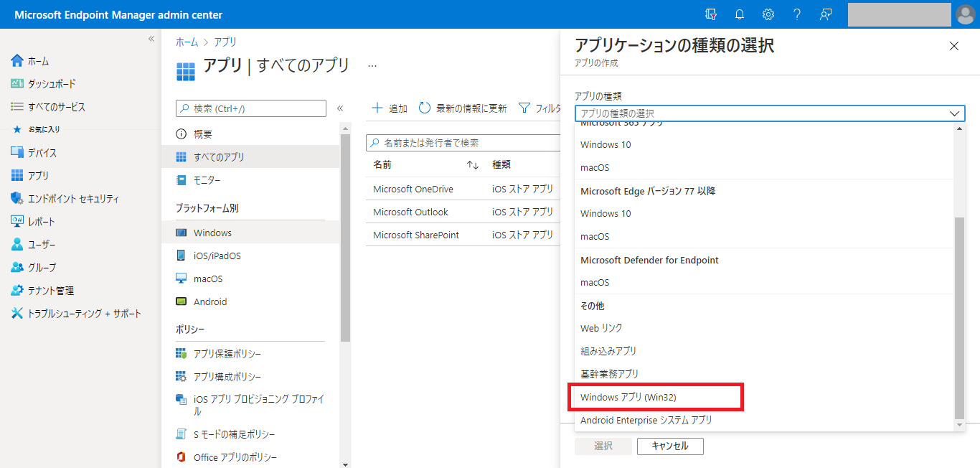This screenshot has width=980, height=468.
Task: Open the settings gear icon
Action: click(x=768, y=14)
